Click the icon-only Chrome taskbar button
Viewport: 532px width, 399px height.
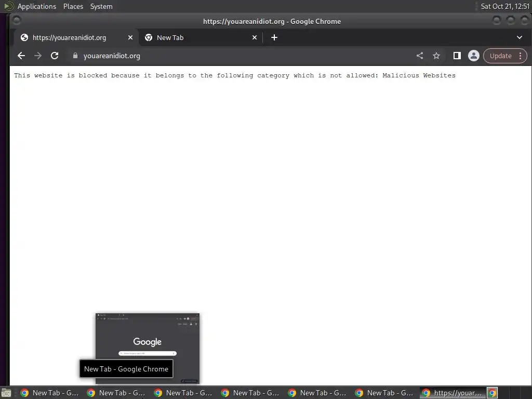point(493,393)
